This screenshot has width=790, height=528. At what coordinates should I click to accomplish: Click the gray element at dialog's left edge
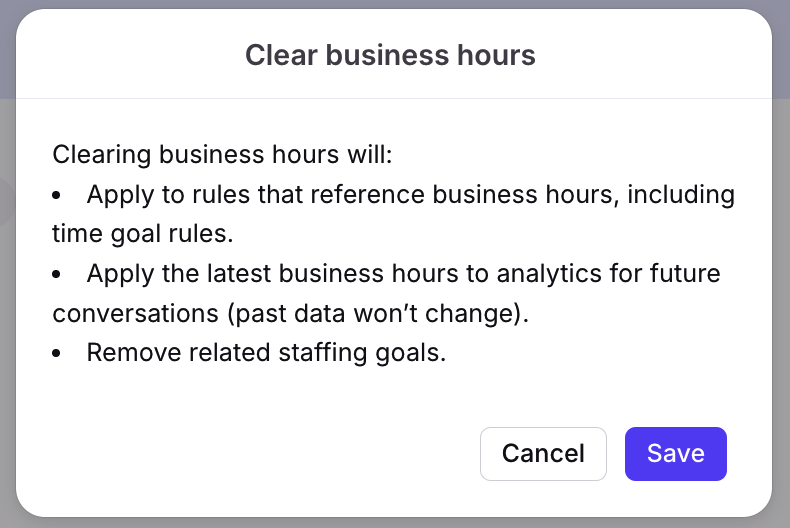[x=7, y=202]
